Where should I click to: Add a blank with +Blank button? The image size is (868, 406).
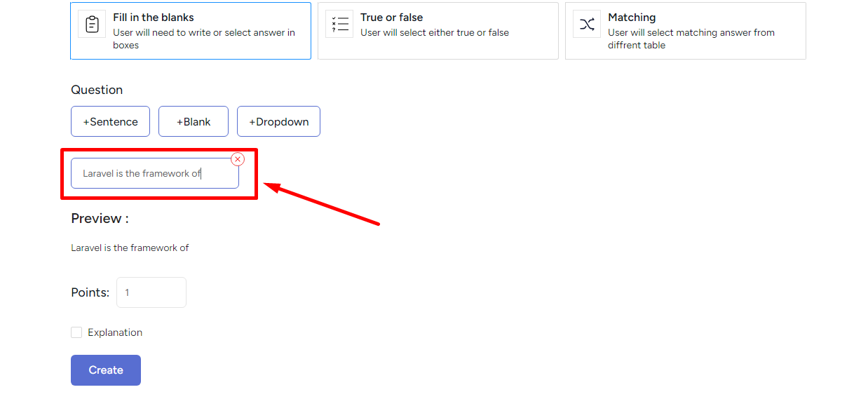[x=194, y=121]
